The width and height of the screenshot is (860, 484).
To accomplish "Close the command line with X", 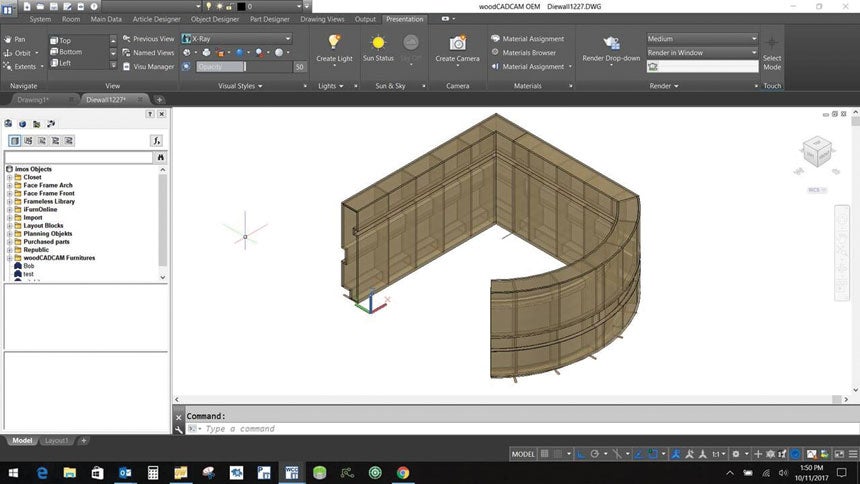I will point(179,417).
